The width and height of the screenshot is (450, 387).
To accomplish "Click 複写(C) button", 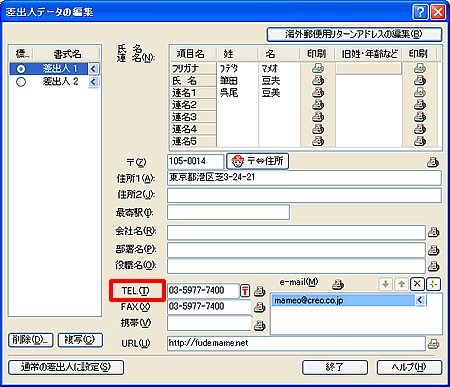I will coord(80,340).
